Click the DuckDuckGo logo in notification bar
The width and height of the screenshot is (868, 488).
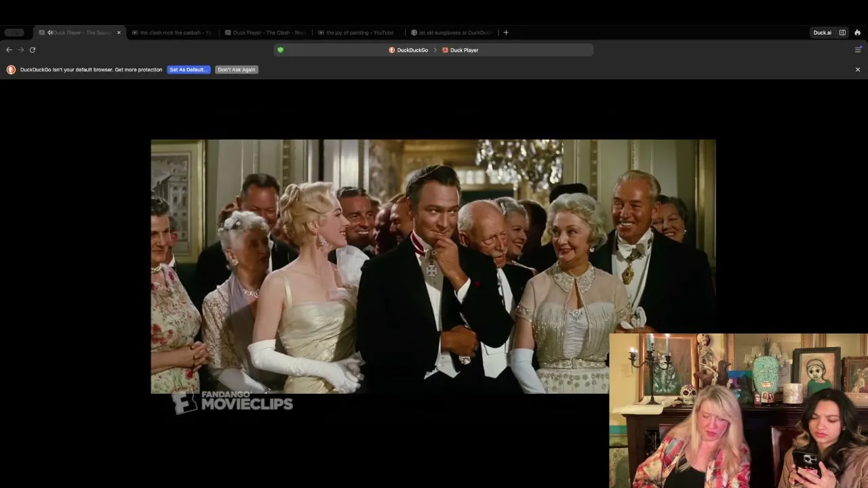click(x=11, y=70)
